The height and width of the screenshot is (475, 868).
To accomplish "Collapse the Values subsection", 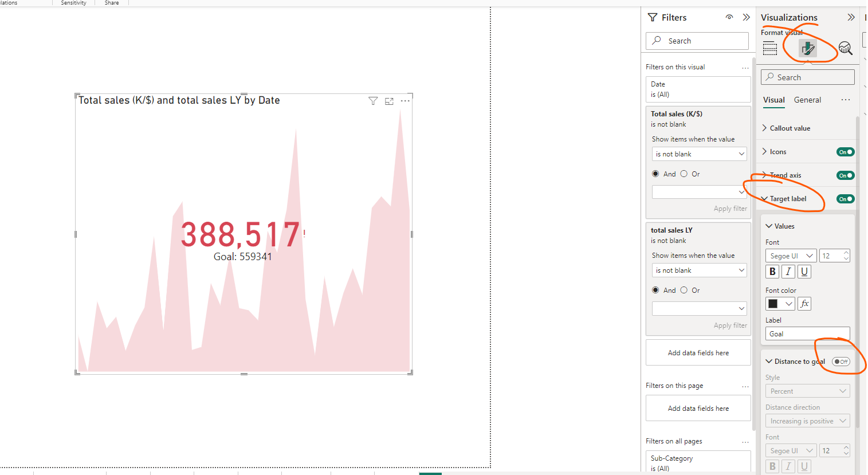I will tap(769, 226).
